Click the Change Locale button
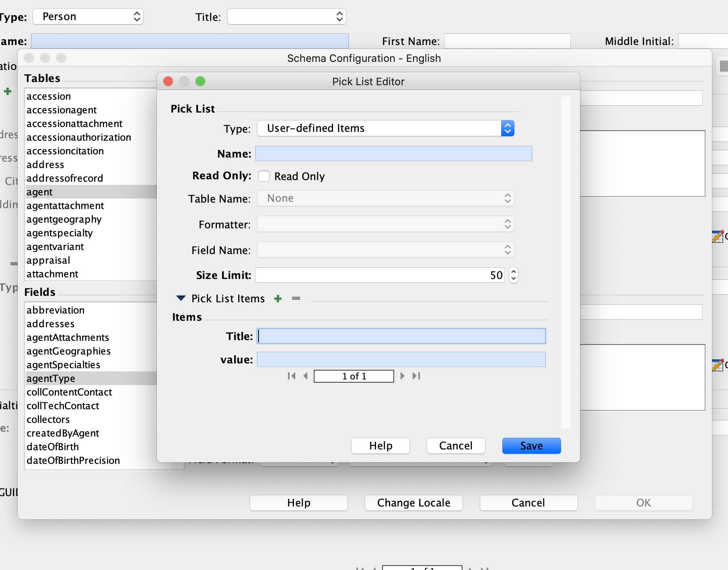 click(x=413, y=502)
